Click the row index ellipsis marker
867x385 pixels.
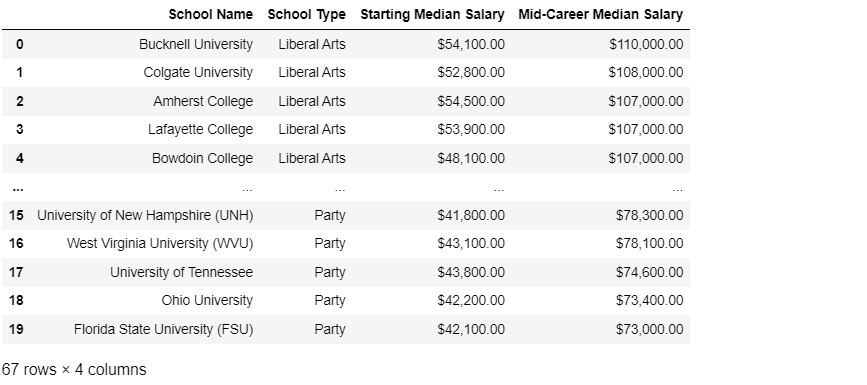click(x=18, y=188)
